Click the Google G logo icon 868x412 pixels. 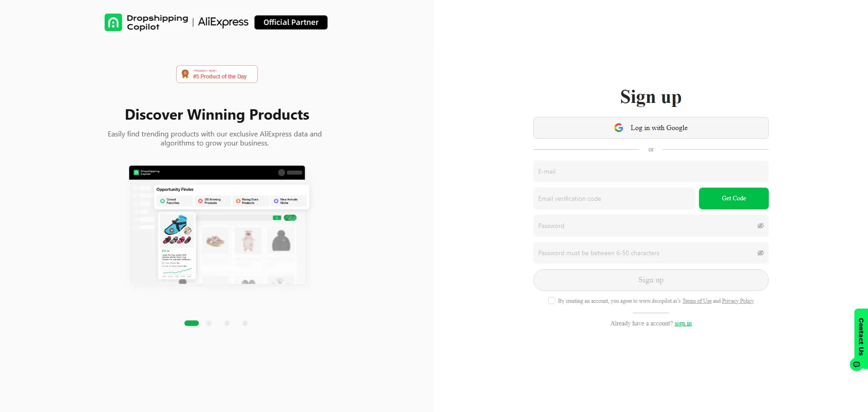618,128
